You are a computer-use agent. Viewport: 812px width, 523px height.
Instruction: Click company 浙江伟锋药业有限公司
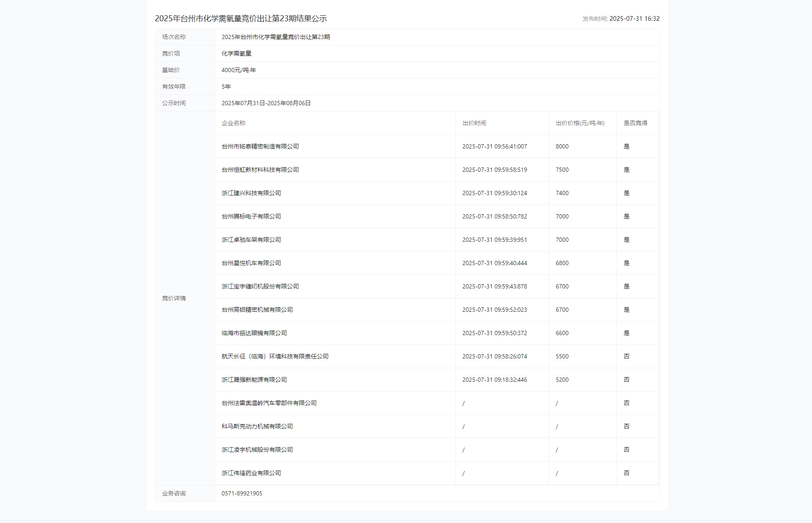point(251,473)
